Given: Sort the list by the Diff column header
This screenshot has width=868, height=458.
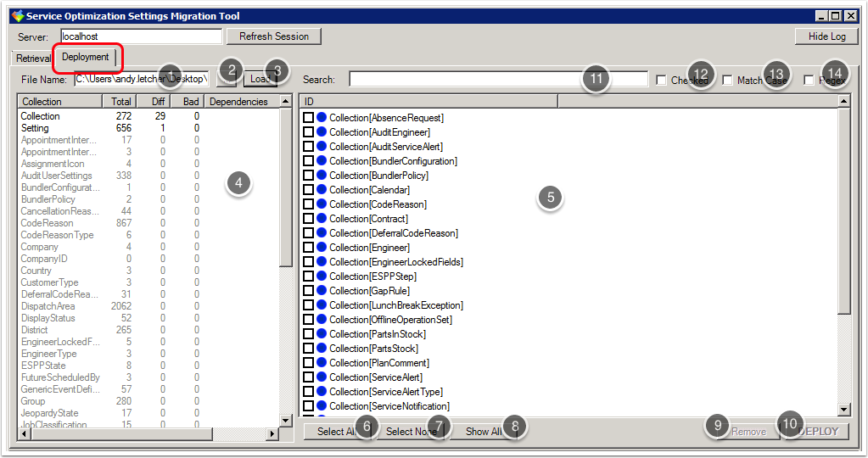Looking at the screenshot, I should (x=153, y=102).
